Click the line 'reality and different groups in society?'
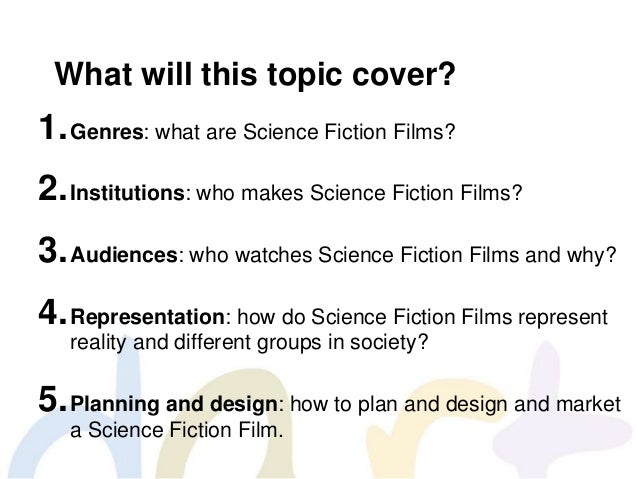 point(249,342)
